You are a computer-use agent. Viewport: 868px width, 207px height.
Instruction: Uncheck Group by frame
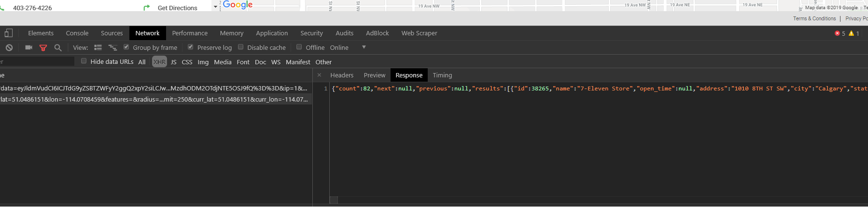click(126, 47)
